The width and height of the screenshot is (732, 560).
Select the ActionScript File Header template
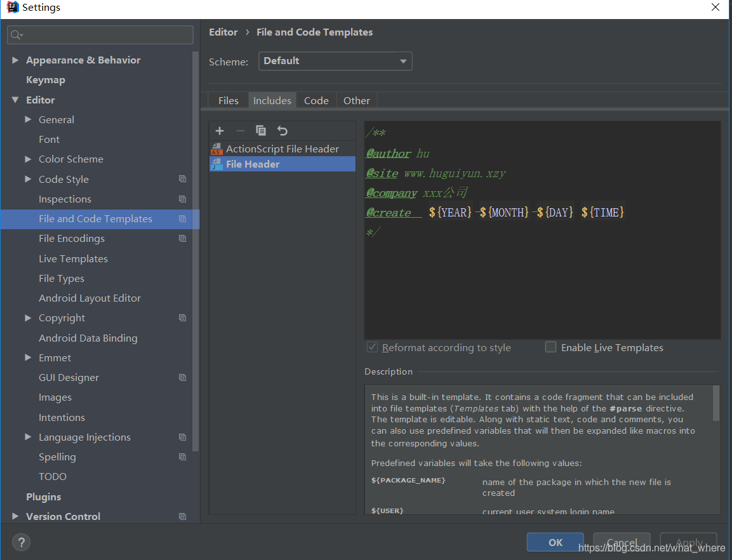tap(283, 149)
